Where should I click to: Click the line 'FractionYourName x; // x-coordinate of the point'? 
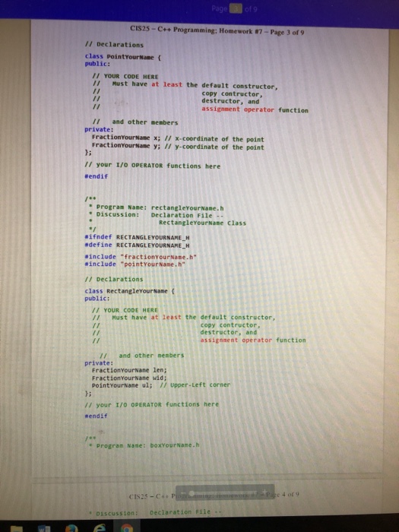point(178,138)
